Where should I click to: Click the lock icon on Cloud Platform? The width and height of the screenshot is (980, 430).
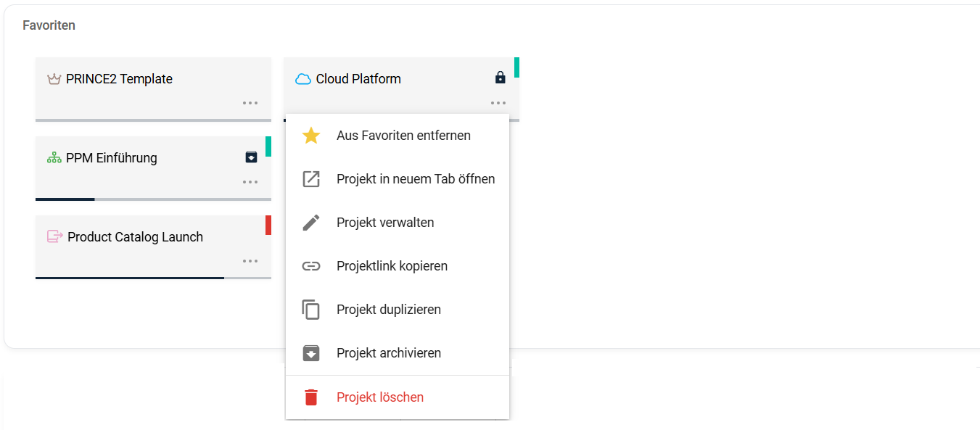500,78
